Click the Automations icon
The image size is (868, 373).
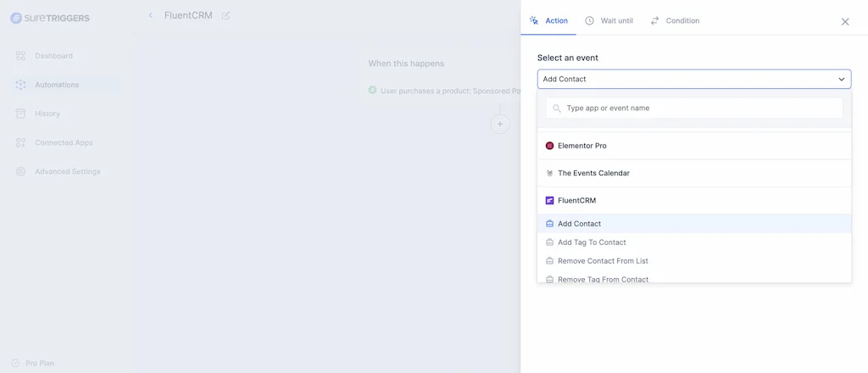coord(20,85)
